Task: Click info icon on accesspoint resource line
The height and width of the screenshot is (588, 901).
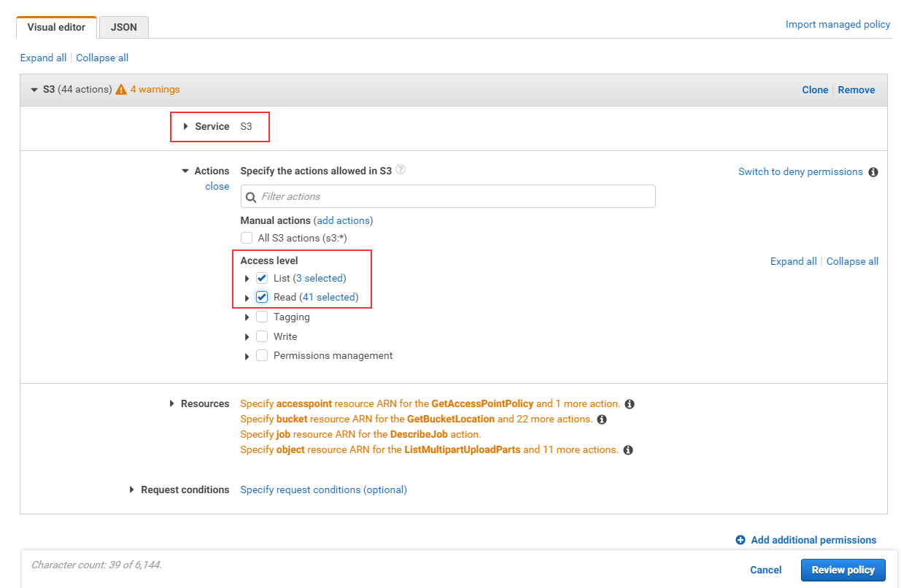Action: point(630,404)
